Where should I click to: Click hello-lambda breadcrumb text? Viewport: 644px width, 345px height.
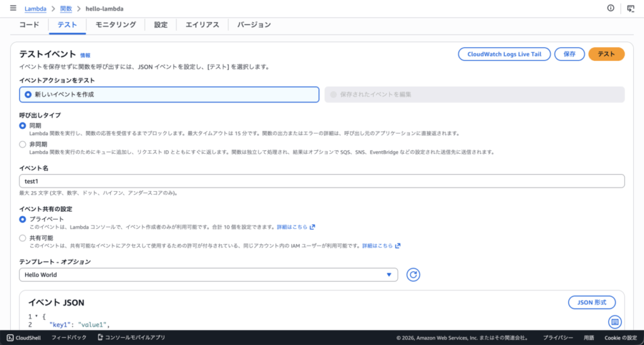click(x=104, y=9)
